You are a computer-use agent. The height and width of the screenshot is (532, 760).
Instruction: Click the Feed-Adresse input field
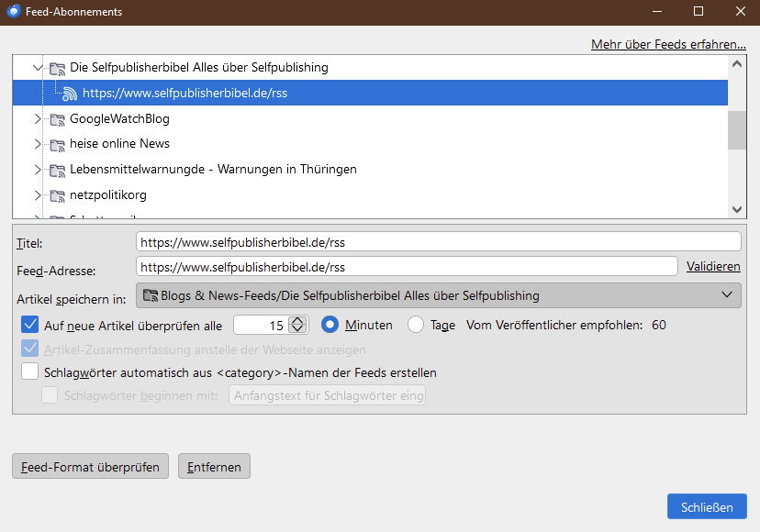click(407, 267)
